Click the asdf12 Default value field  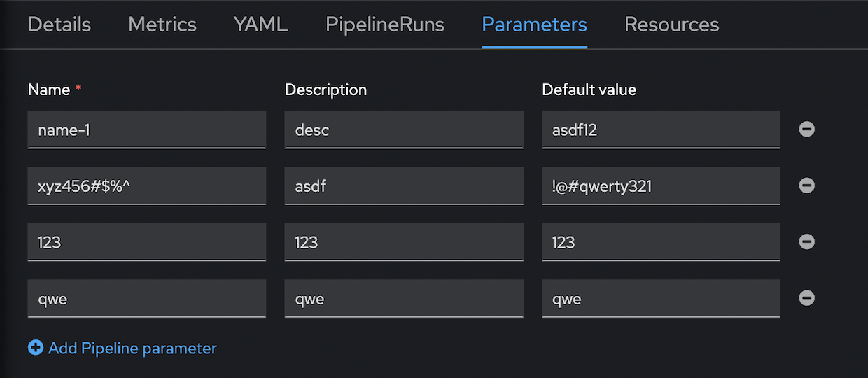pyautogui.click(x=661, y=129)
